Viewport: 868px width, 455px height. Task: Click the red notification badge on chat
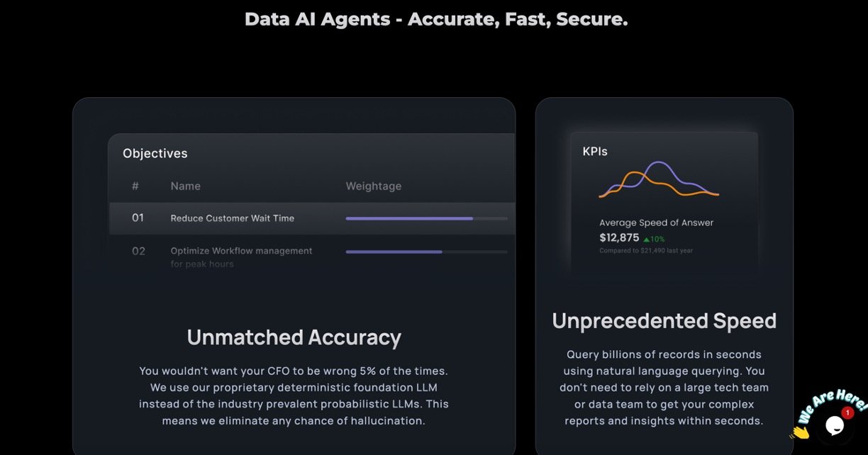pos(847,412)
